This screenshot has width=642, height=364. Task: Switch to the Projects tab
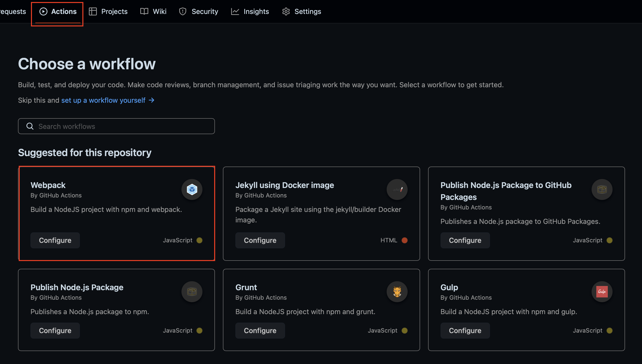[108, 11]
